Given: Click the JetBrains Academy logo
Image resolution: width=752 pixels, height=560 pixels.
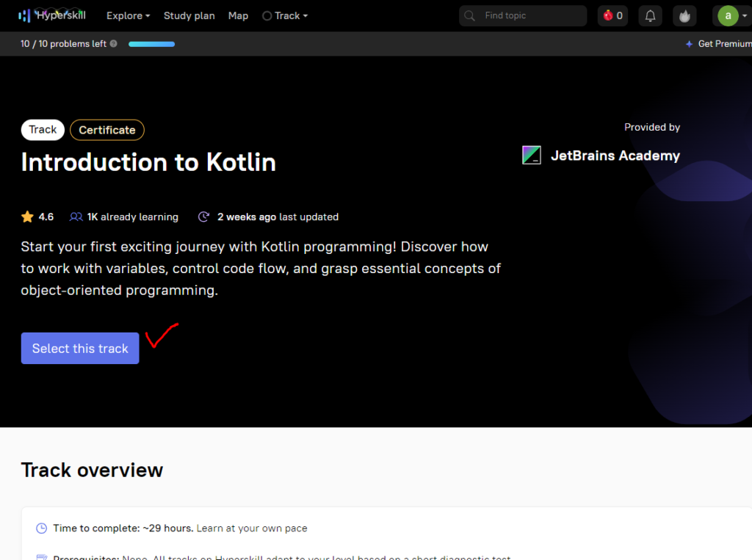Looking at the screenshot, I should coord(532,156).
